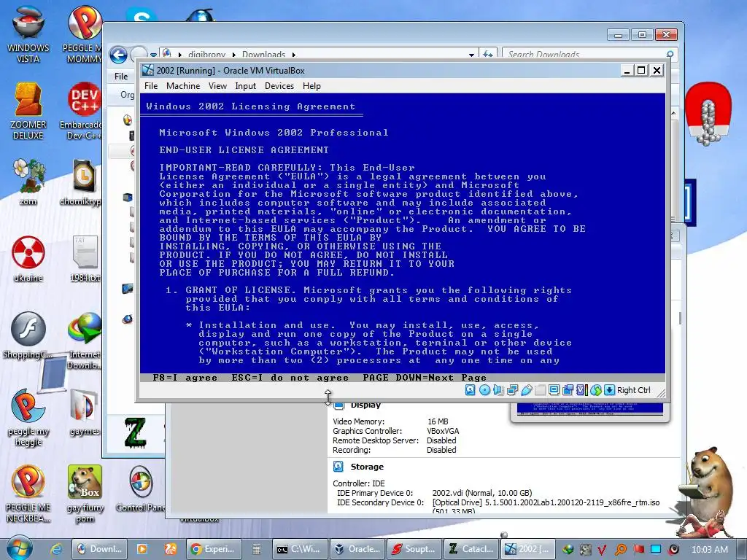This screenshot has width=747, height=560.
Task: Click the calculator icon on the taskbar
Action: pyautogui.click(x=256, y=549)
